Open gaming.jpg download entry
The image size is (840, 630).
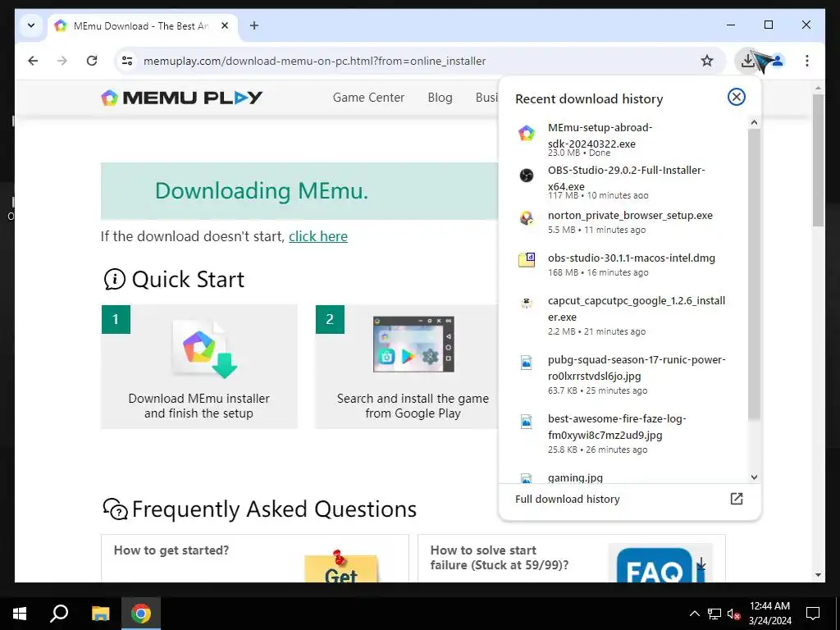(624, 477)
